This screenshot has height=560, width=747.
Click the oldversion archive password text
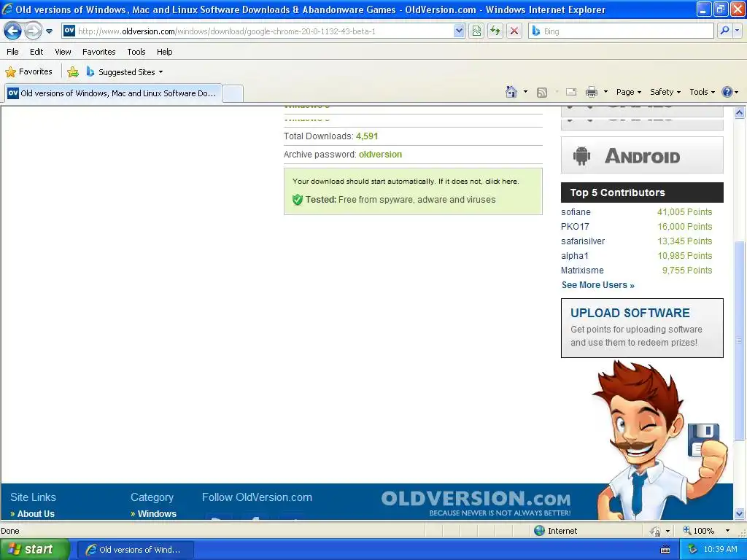[380, 155]
